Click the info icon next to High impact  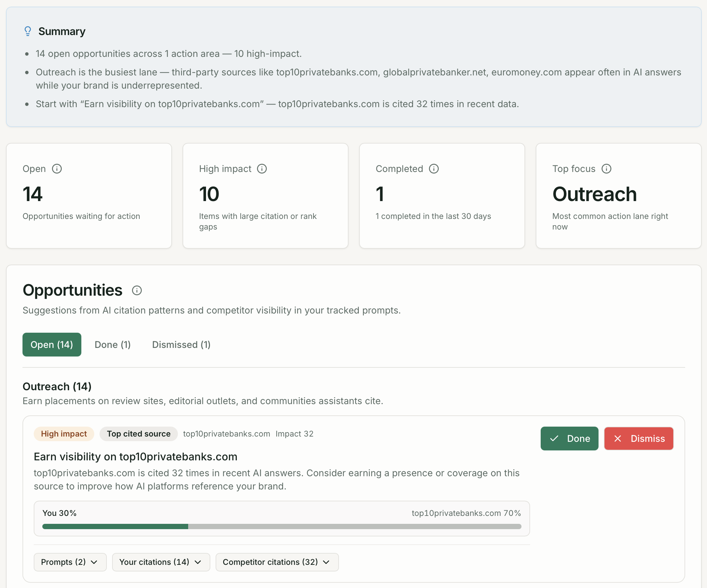pyautogui.click(x=262, y=169)
